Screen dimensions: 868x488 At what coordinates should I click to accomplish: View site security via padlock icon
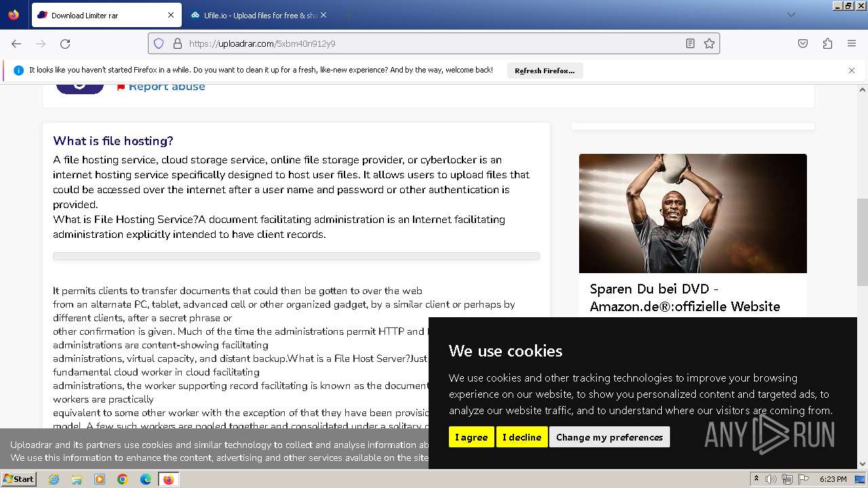(178, 43)
